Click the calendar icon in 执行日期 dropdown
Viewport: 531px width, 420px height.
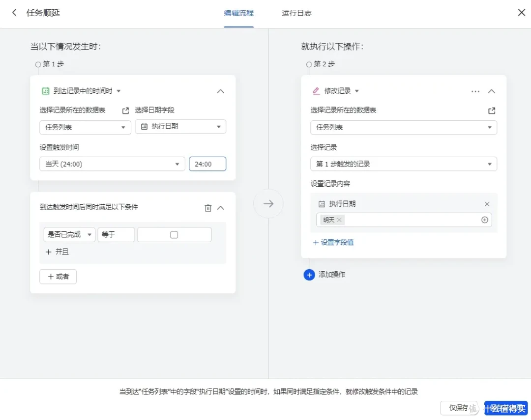click(144, 127)
